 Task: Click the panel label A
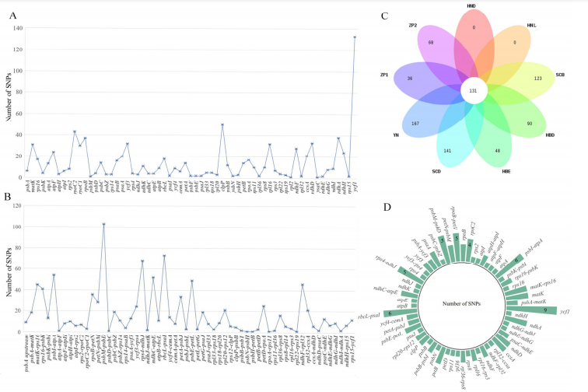(x=13, y=16)
